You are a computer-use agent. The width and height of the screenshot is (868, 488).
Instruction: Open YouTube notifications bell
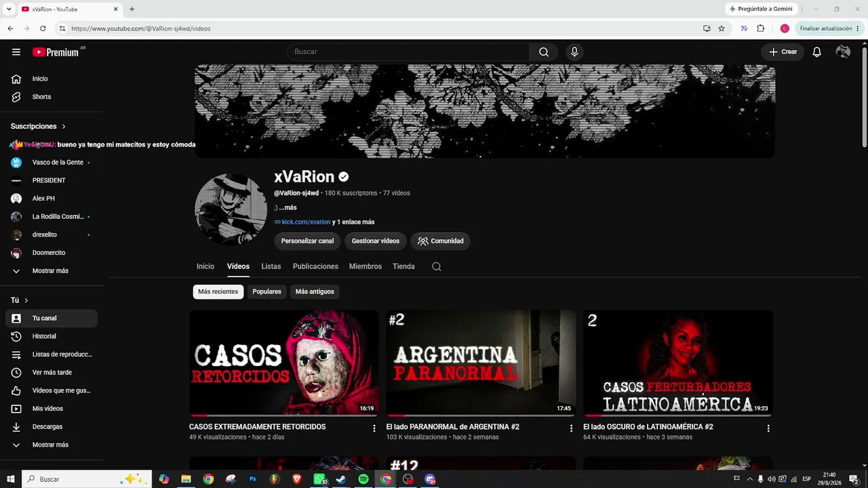click(817, 52)
